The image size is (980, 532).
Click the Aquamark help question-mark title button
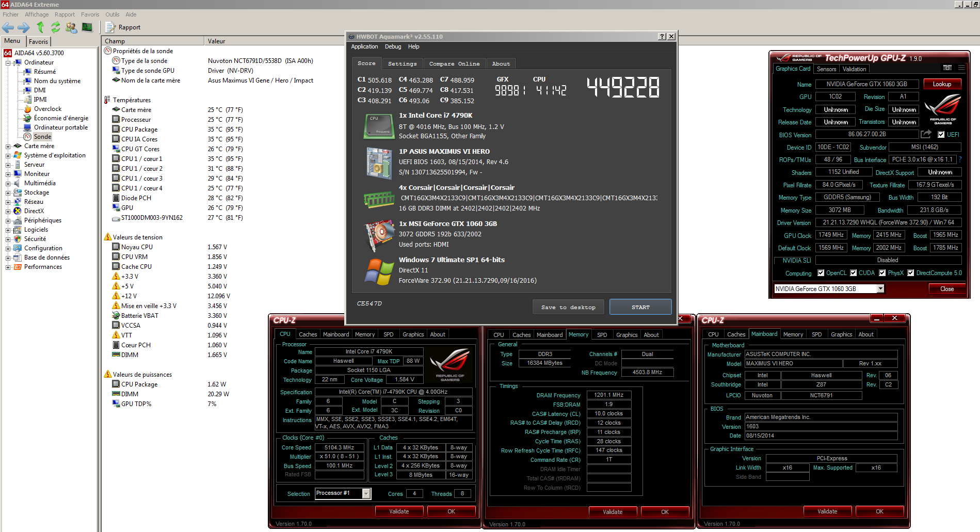coord(663,37)
